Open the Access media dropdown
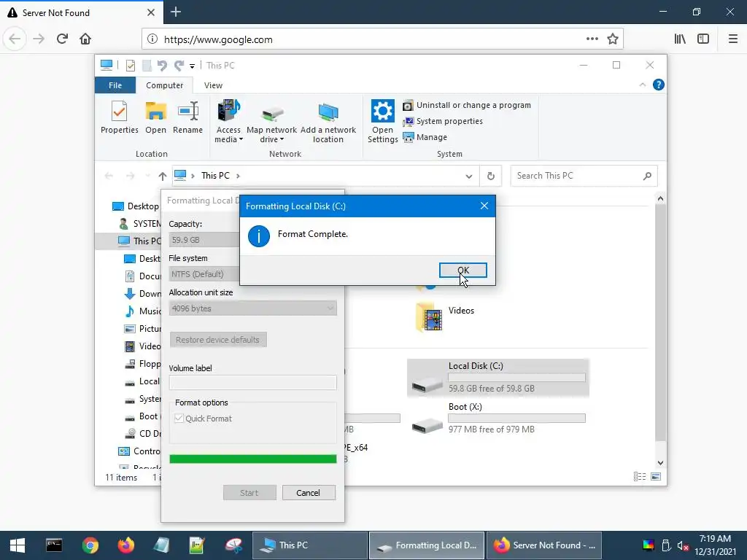The width and height of the screenshot is (747, 560). (228, 122)
